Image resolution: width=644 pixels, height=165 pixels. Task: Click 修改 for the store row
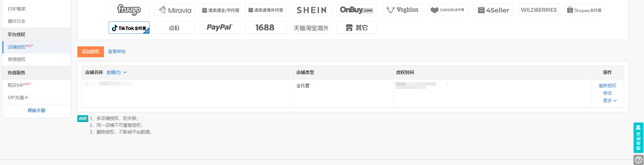click(608, 93)
